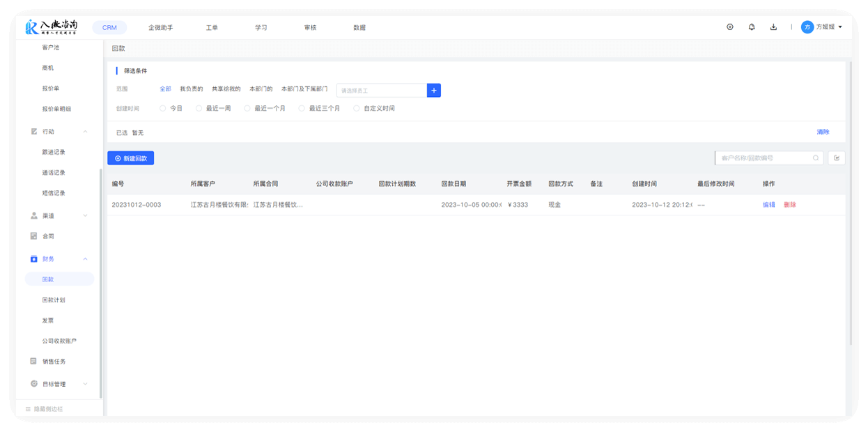Image resolution: width=868 pixels, height=432 pixels.
Task: Click the download icon in the header
Action: 773,27
